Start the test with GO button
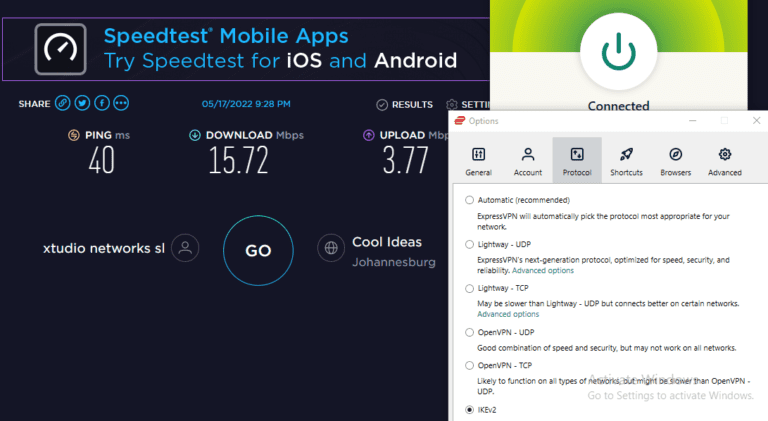Screen dimensions: 768x421 [x=258, y=250]
